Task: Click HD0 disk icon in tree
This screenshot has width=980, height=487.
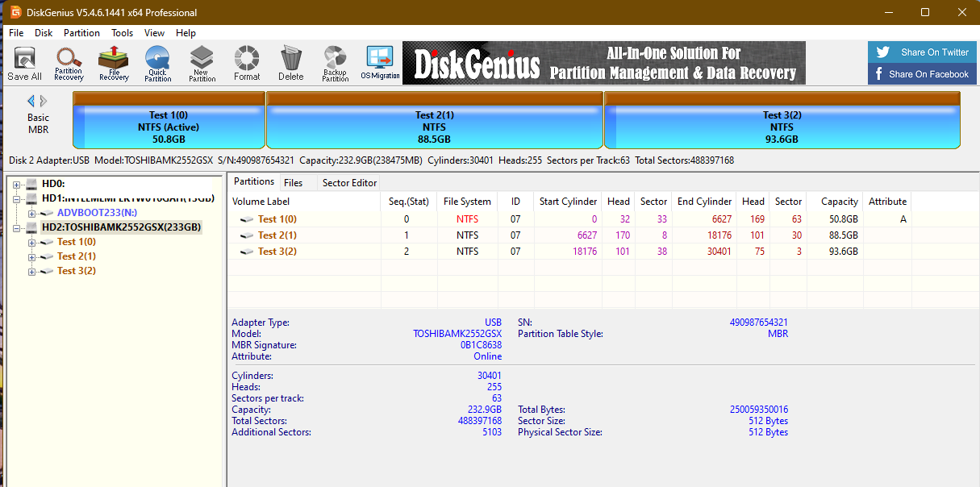Action: click(32, 184)
